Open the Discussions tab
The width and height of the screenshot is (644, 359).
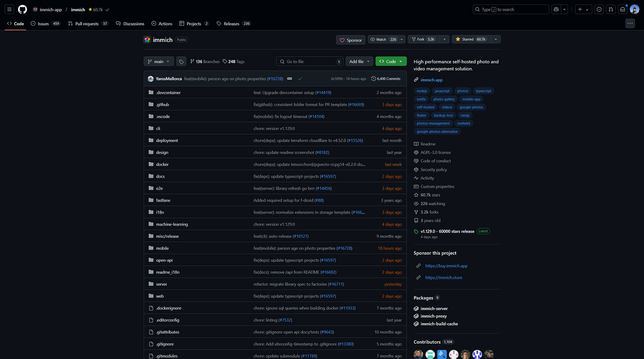pos(130,23)
